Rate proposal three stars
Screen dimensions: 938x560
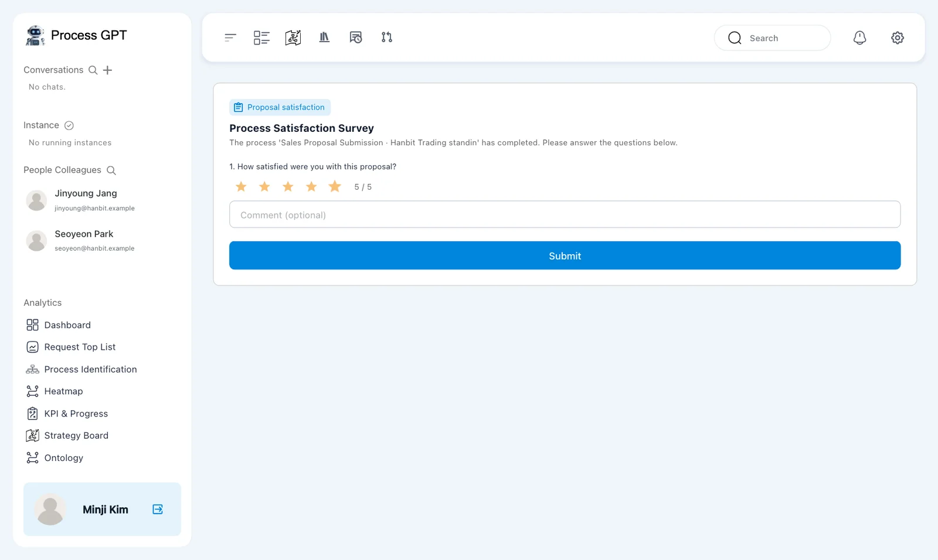click(288, 186)
